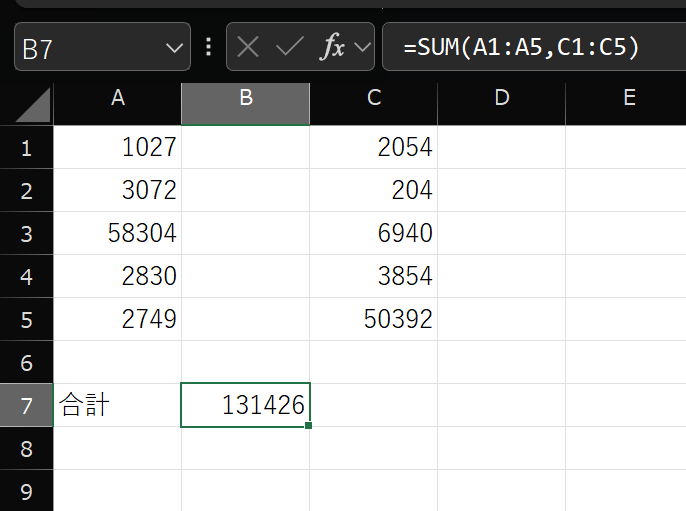Click the formula text =SUM(A1:A5,C1:C5)

(520, 47)
